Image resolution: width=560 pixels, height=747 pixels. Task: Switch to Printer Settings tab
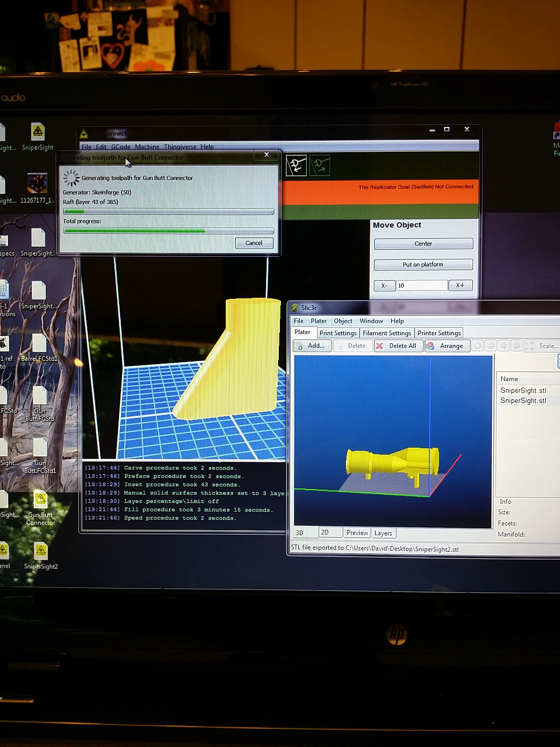(439, 333)
